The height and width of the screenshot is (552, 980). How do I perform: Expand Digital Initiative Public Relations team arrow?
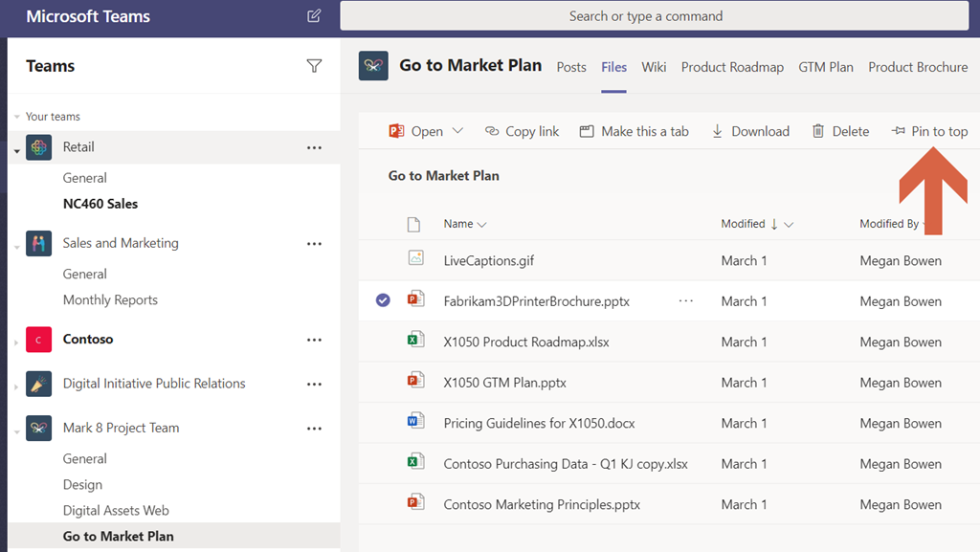point(16,386)
